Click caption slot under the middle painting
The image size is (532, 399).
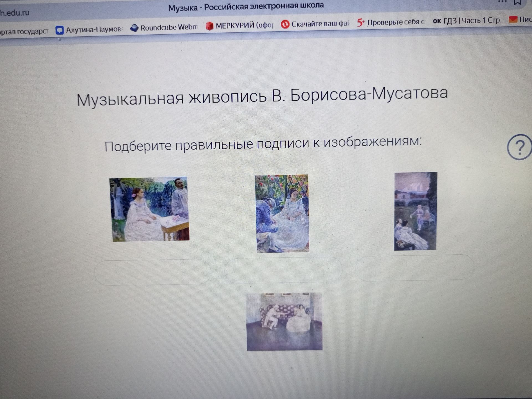tap(283, 270)
